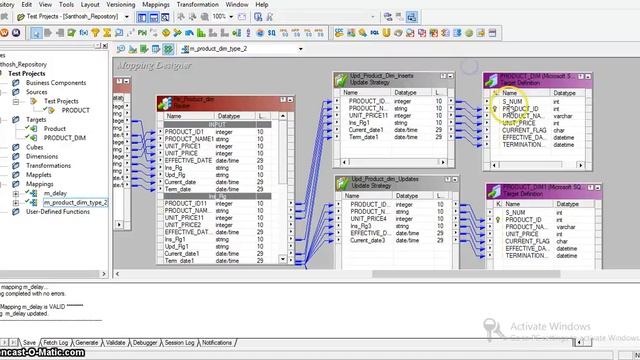Click EFFECTIVE_DATE port in Router input

188,160
